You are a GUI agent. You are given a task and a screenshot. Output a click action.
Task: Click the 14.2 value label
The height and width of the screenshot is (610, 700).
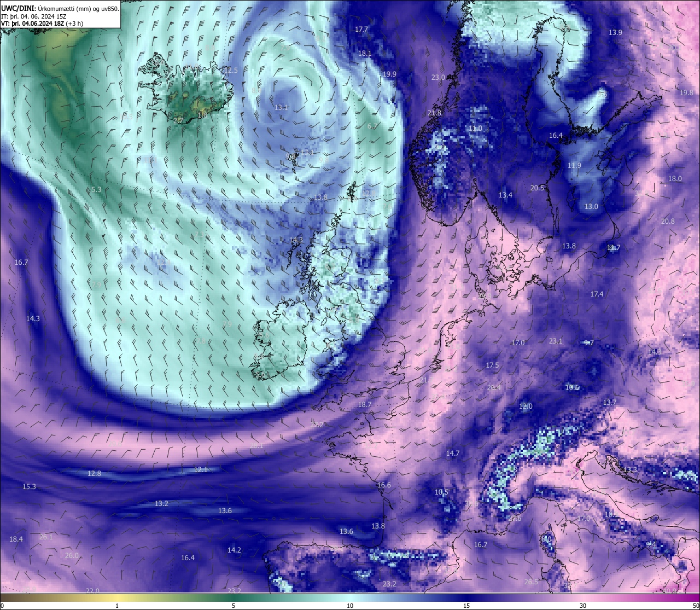(234, 550)
